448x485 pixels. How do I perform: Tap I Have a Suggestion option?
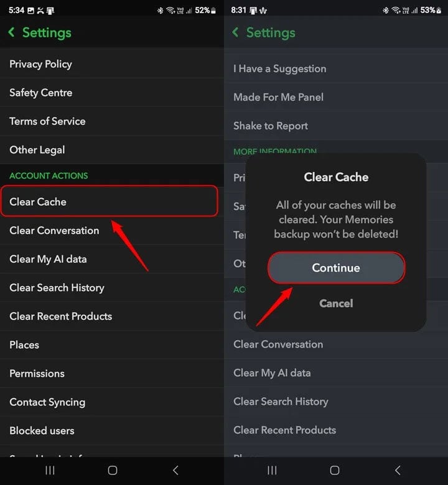[x=280, y=68]
